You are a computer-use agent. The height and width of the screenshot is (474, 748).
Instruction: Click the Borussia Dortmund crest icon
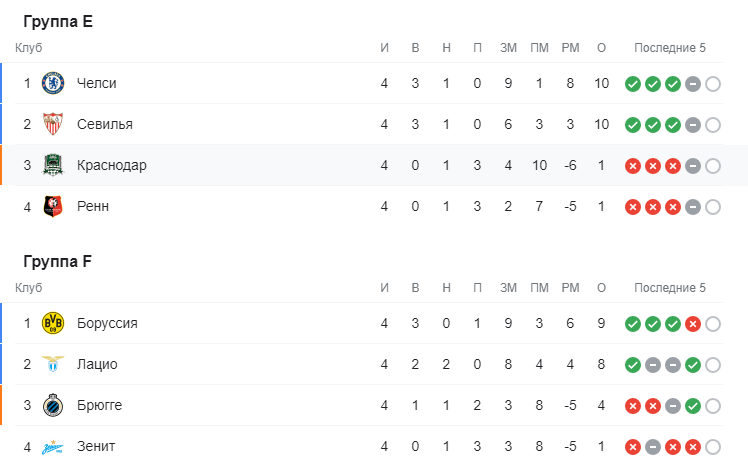coord(53,323)
